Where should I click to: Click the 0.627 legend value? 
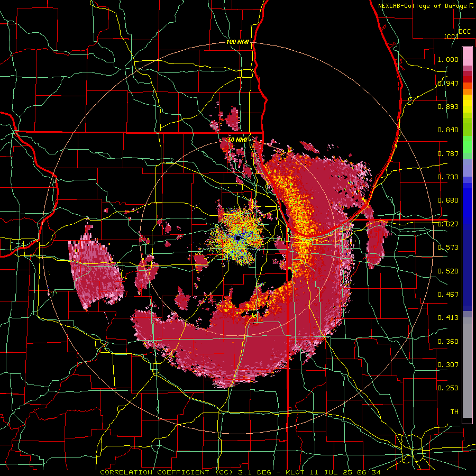coord(448,224)
